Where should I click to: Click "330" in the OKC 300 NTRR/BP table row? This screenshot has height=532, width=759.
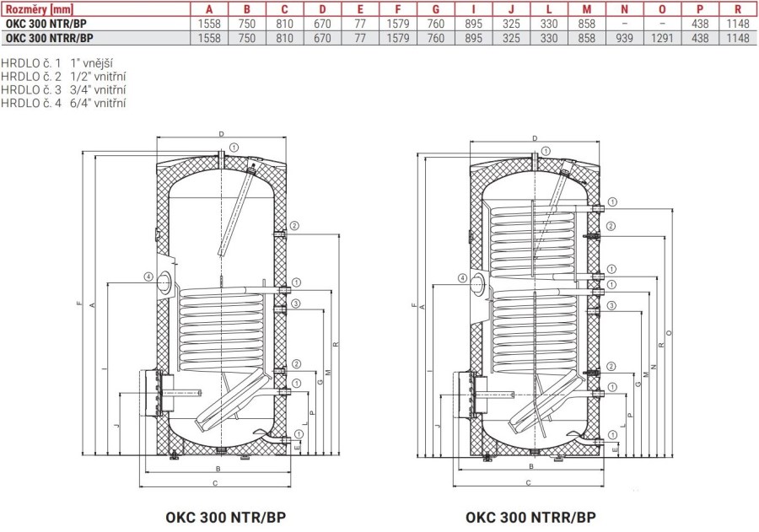(x=549, y=38)
